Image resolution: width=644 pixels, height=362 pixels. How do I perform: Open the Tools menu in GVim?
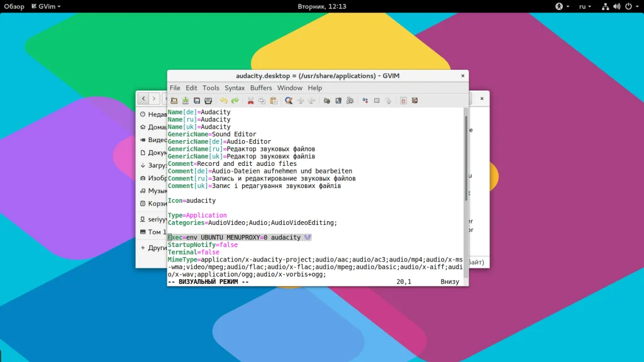coord(211,88)
